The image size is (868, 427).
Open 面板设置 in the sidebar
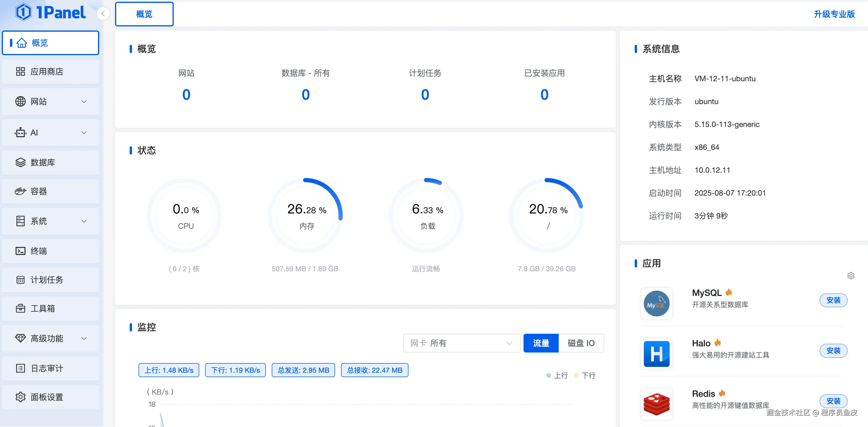(x=46, y=397)
